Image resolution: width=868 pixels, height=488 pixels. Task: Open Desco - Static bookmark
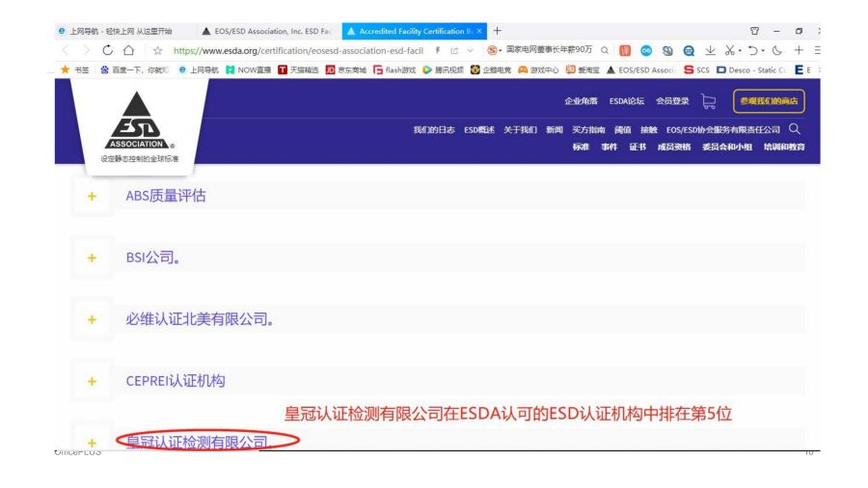pos(751,69)
